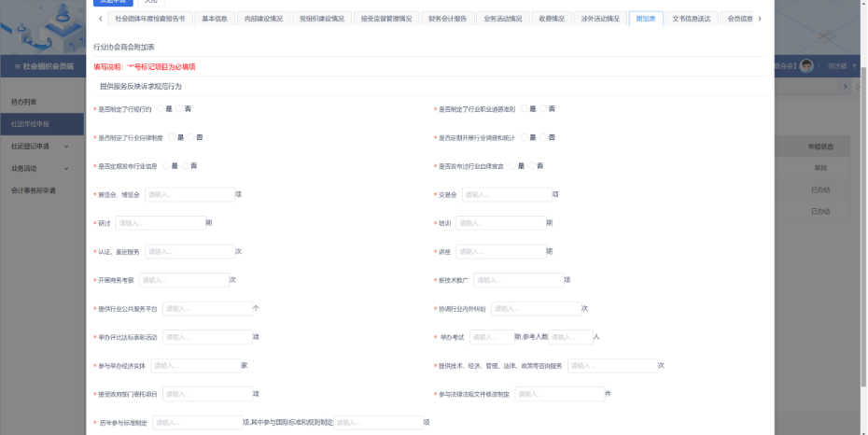Switch to the 基本信息 tab
The height and width of the screenshot is (435, 868).
[x=215, y=19]
